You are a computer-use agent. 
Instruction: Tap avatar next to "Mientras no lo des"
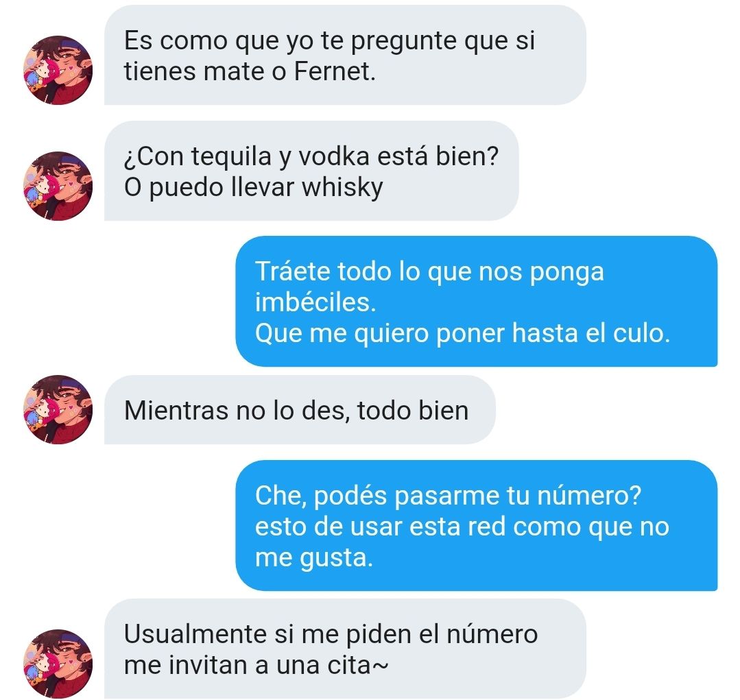58,409
